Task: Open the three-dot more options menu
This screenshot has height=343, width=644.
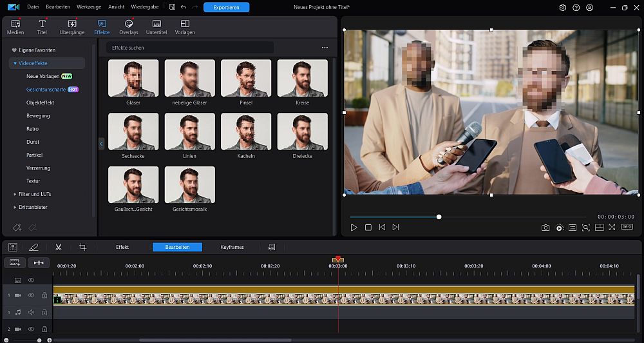Action: pyautogui.click(x=325, y=48)
